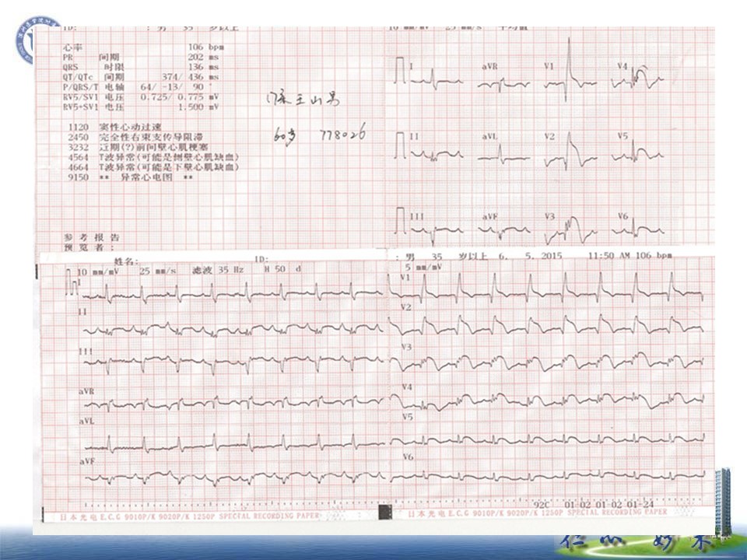Screen dimensions: 747x560
Task: Click the aVL label in the averaged beats
Action: click(x=489, y=137)
